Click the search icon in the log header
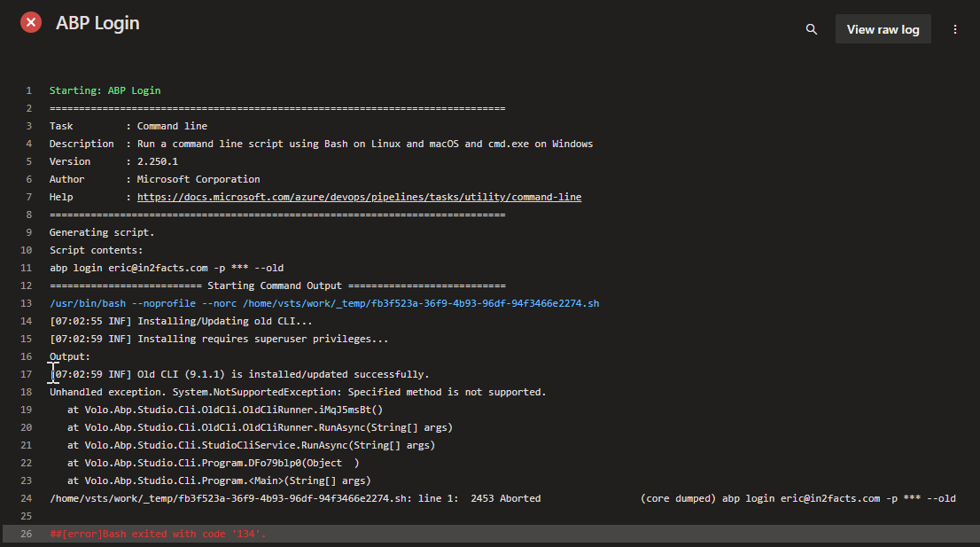The width and height of the screenshot is (980, 547). (x=811, y=29)
